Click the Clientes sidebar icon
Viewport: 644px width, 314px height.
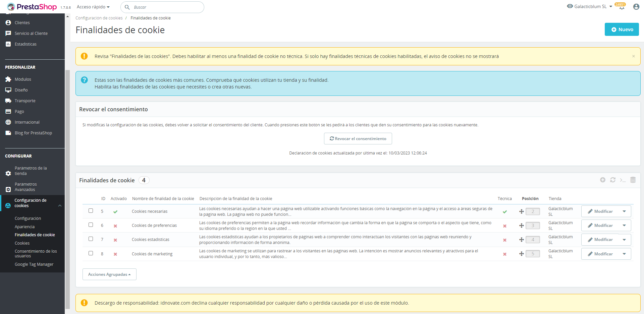click(8, 23)
